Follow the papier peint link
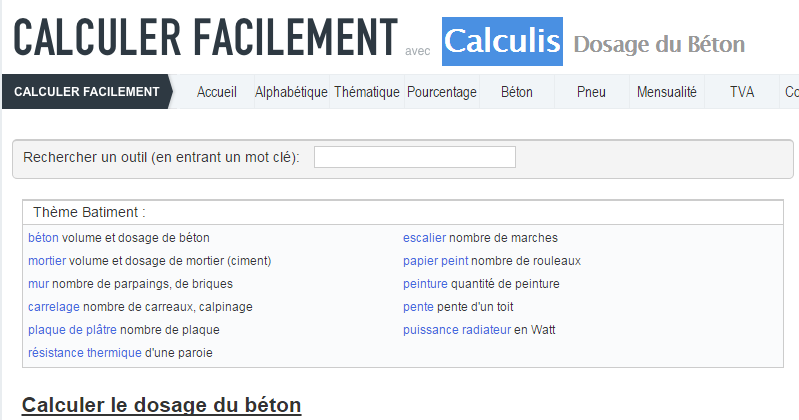The image size is (799, 420). 436,261
